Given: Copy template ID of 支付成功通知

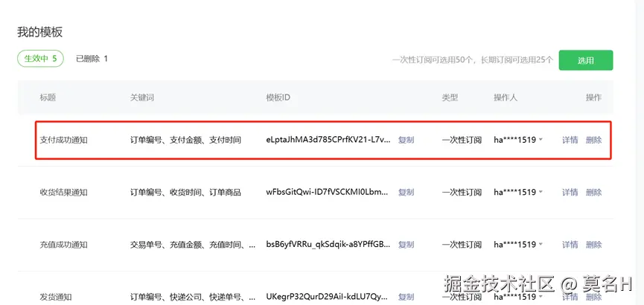Looking at the screenshot, I should point(407,140).
